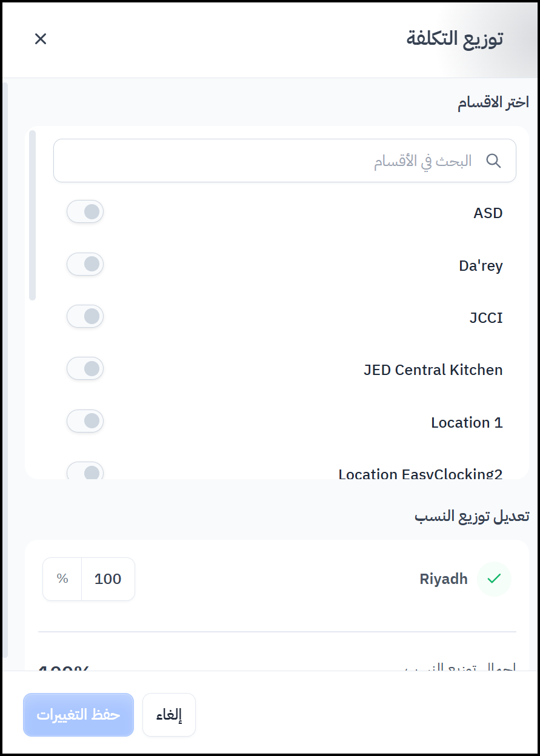Enable the ASD department toggle
540x756 pixels.
tap(85, 212)
